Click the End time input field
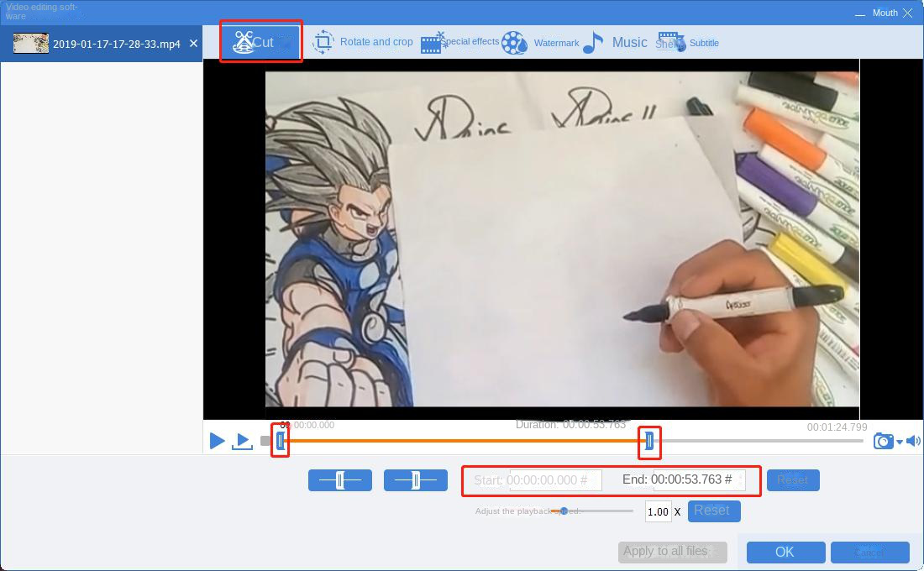The height and width of the screenshot is (571, 924). tap(699, 479)
